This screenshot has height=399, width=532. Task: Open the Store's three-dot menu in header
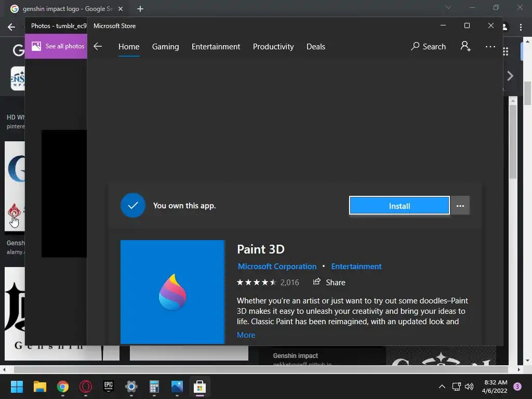(x=490, y=47)
